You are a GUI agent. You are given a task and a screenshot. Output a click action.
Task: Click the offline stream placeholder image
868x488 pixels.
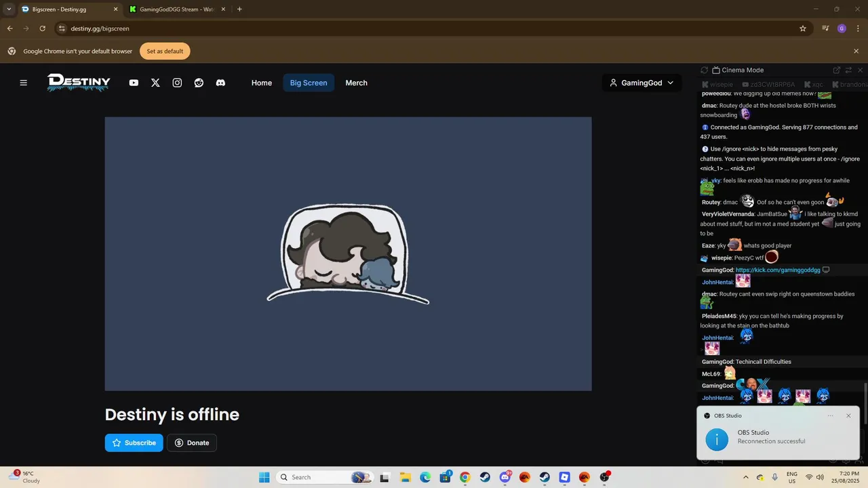coord(348,253)
